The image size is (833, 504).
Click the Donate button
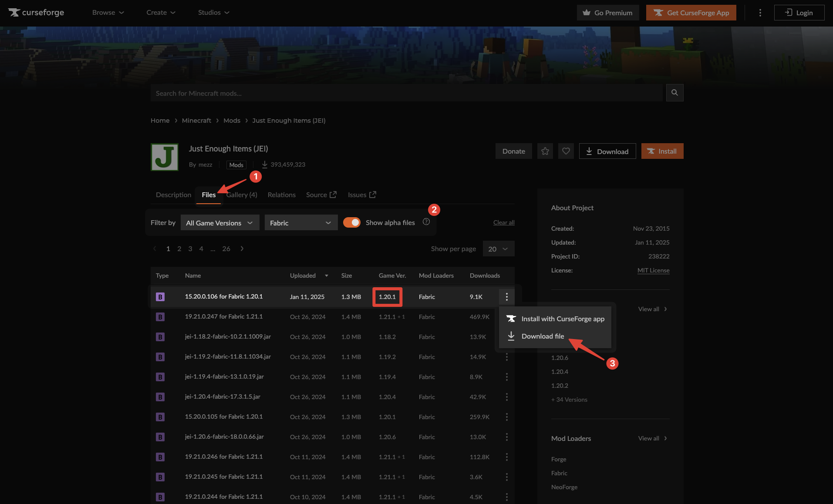tap(514, 151)
